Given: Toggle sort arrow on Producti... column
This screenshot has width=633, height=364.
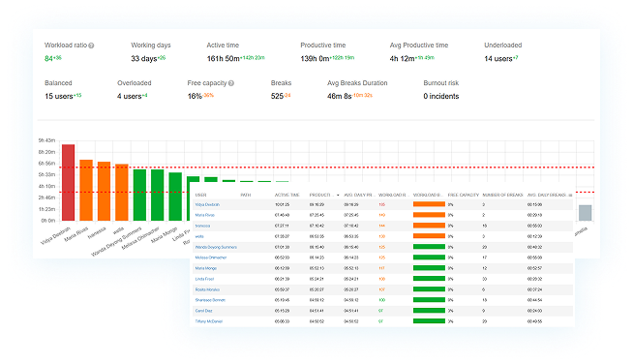Looking at the screenshot, I should coord(338,196).
